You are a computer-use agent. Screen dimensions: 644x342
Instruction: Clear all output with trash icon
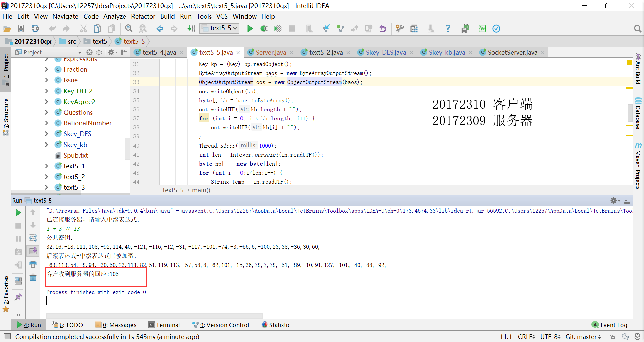(x=33, y=277)
